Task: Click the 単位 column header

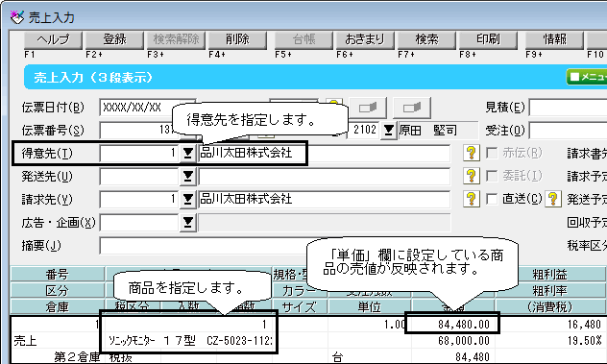Action: 370,306
